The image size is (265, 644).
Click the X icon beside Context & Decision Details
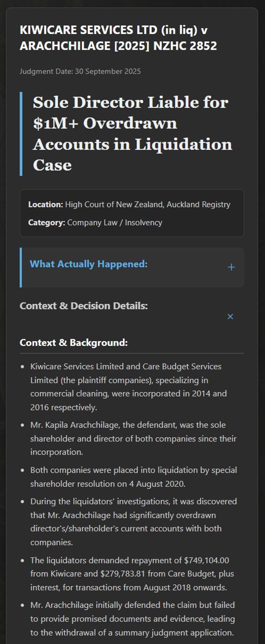coord(230,316)
